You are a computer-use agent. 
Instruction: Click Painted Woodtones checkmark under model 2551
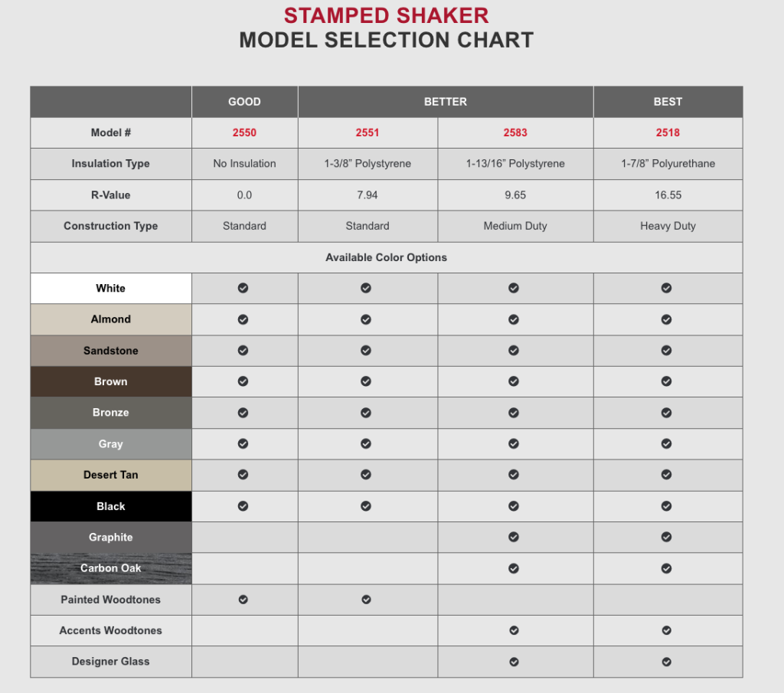[366, 600]
